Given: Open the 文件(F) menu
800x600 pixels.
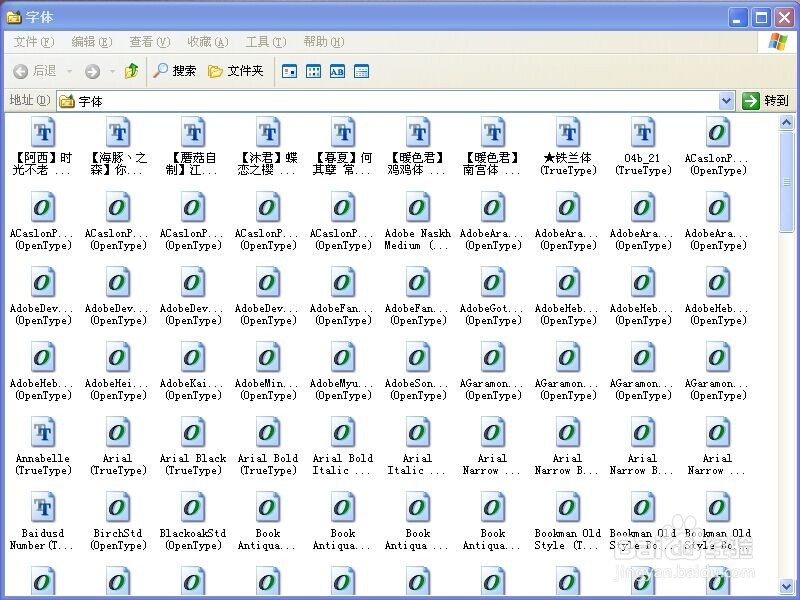Looking at the screenshot, I should 34,42.
